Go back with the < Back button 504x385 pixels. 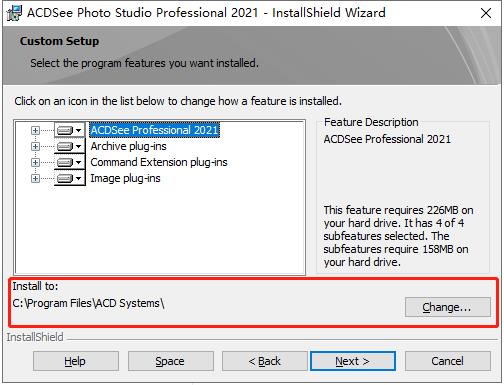[265, 361]
